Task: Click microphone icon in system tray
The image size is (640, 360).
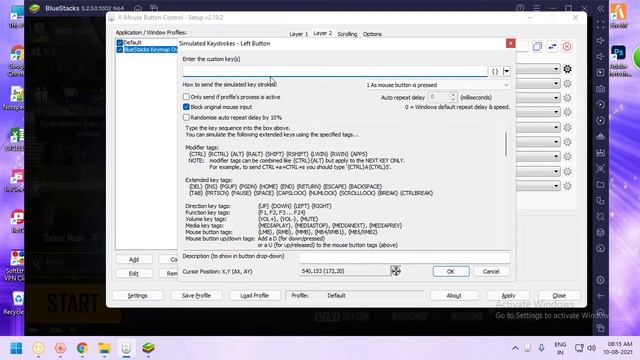Action: coord(541,348)
